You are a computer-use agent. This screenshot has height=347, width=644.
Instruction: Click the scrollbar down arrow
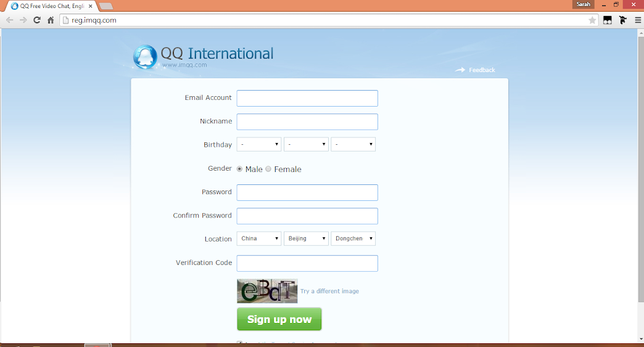click(641, 340)
